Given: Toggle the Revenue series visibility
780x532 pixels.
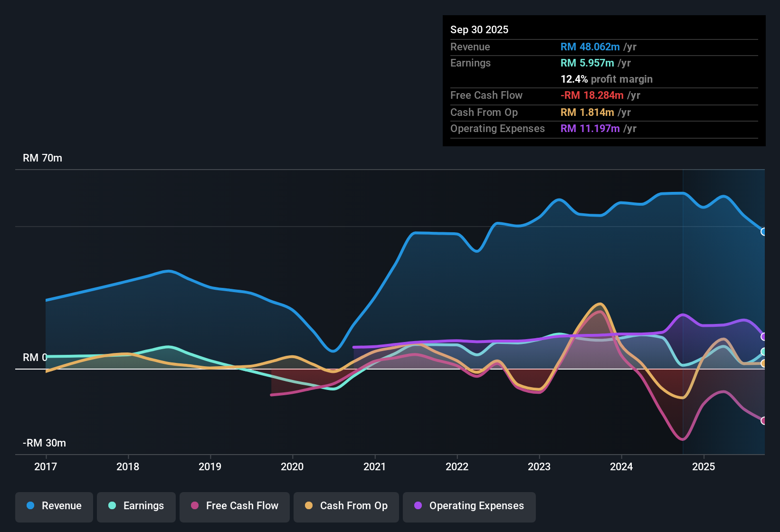Looking at the screenshot, I should point(54,506).
